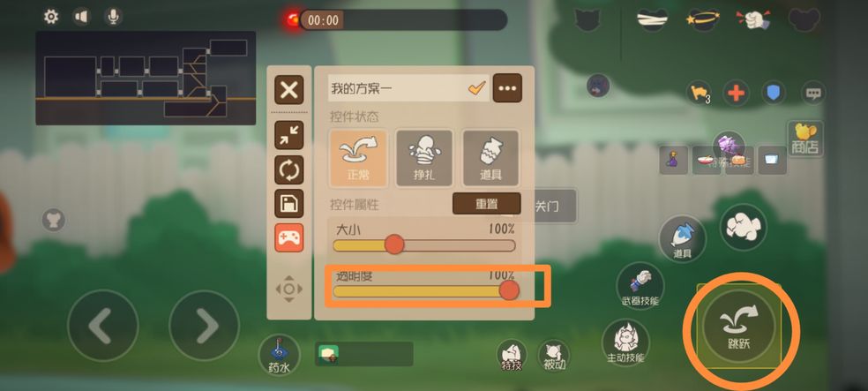Open the 商店 shop icon
Image resolution: width=868 pixels, height=391 pixels.
coord(804,139)
